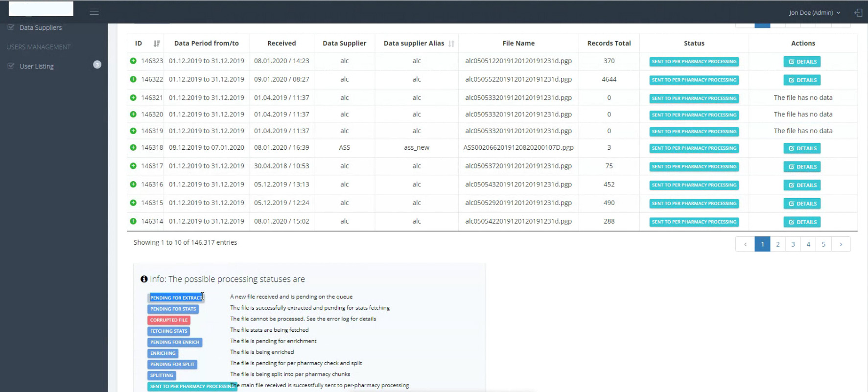Open the Jon Doe (Admin) user dropdown
868x392 pixels.
(x=815, y=13)
